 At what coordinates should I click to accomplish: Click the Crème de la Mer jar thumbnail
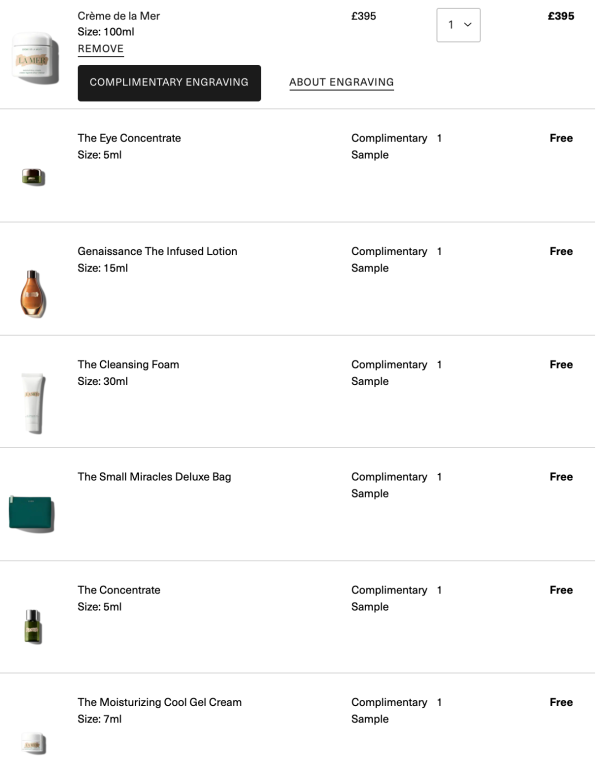pyautogui.click(x=36, y=58)
